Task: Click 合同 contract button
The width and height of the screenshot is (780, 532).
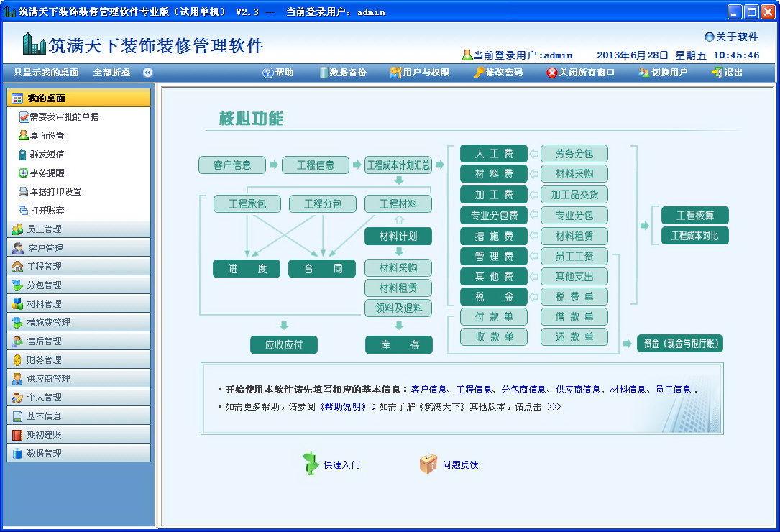Action: tap(322, 269)
